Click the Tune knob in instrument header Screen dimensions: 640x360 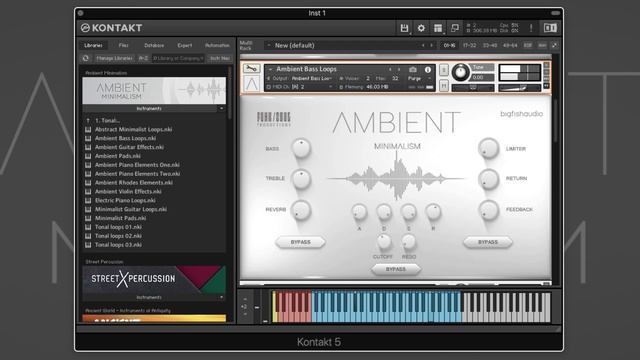[460, 73]
